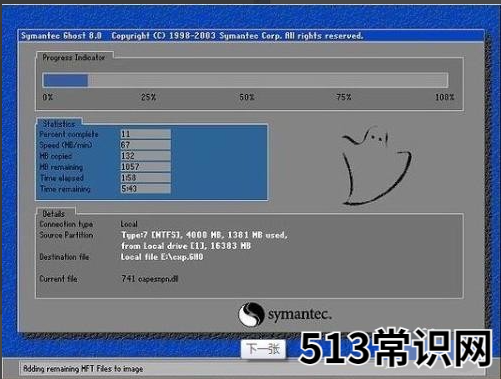
Task: Select the Percent complete value field
Action: 146,134
